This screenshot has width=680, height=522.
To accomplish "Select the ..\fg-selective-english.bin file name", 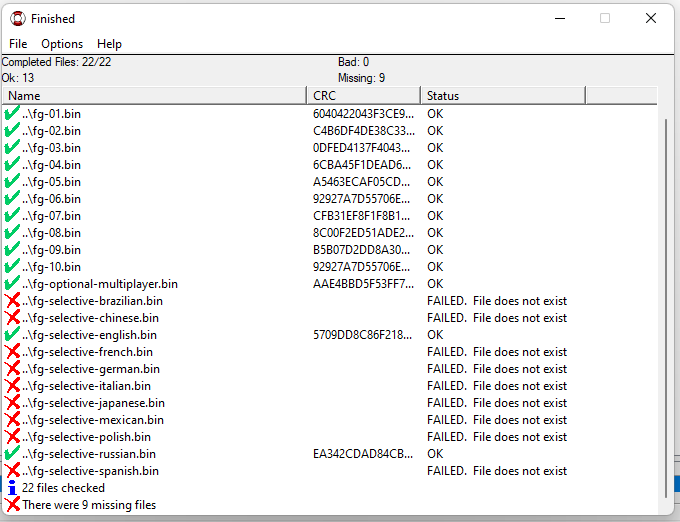I will coord(89,335).
